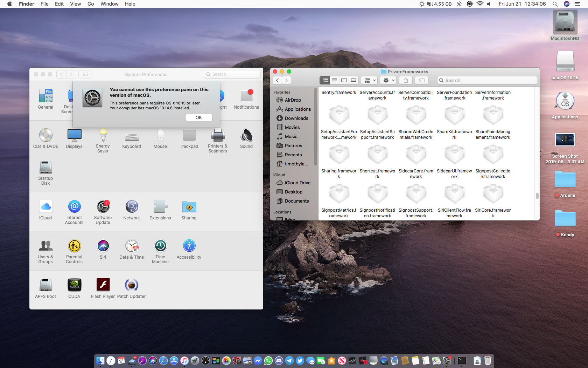Open the Go menu
588x368 pixels.
point(91,4)
